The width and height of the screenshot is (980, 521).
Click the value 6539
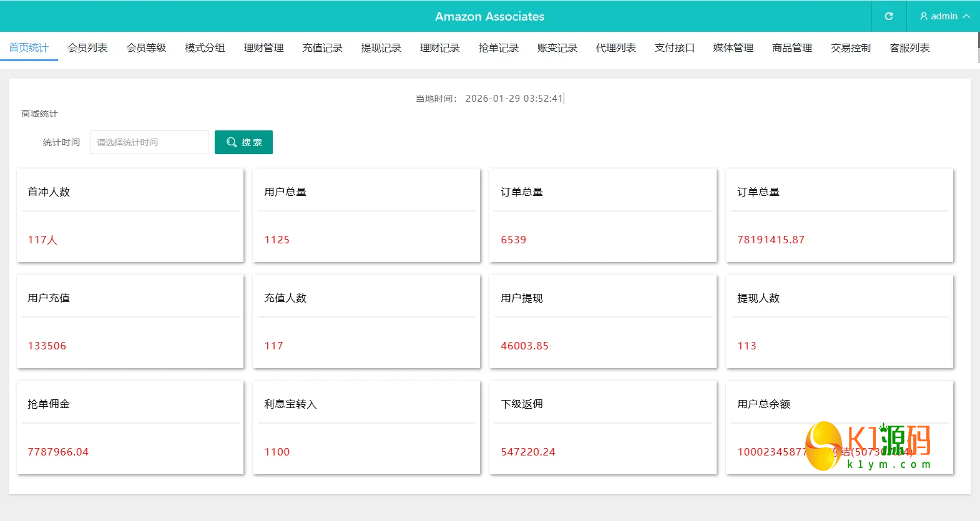click(513, 240)
